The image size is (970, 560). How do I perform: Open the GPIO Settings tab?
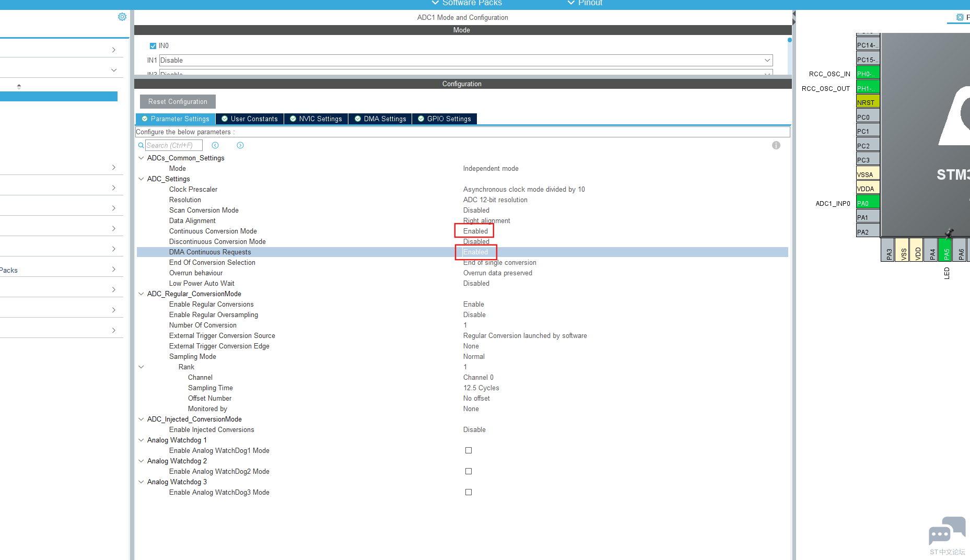445,119
